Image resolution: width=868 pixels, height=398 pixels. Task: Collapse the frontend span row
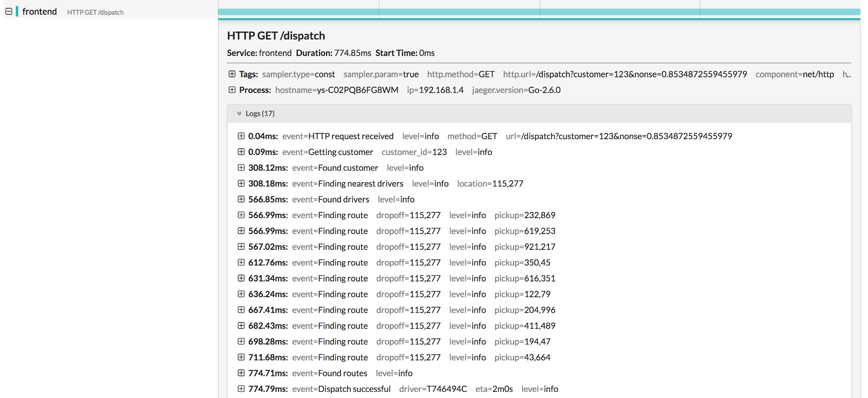click(x=9, y=12)
